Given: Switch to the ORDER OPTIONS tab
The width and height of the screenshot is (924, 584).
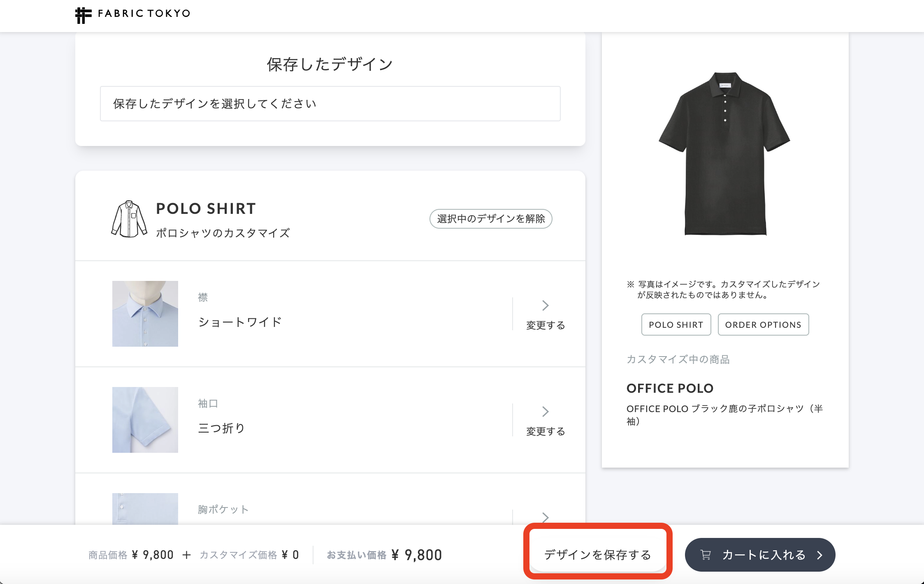Looking at the screenshot, I should 763,324.
